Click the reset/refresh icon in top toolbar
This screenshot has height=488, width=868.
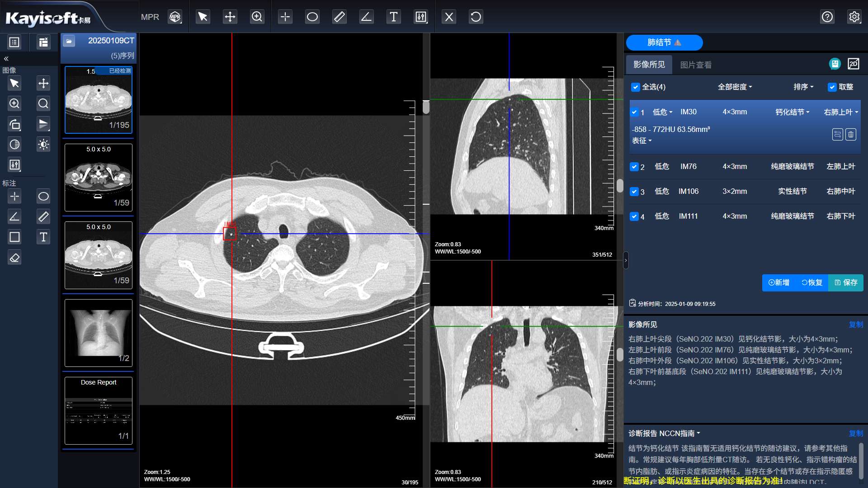476,17
